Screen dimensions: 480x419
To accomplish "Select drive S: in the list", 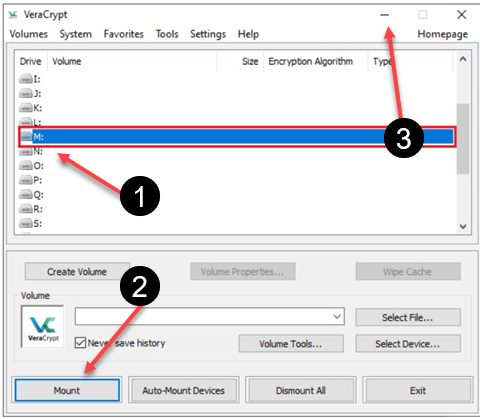I will (30, 223).
